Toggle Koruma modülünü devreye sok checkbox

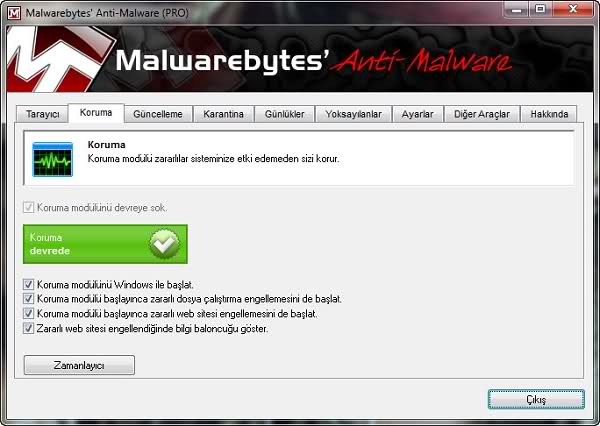pos(29,208)
